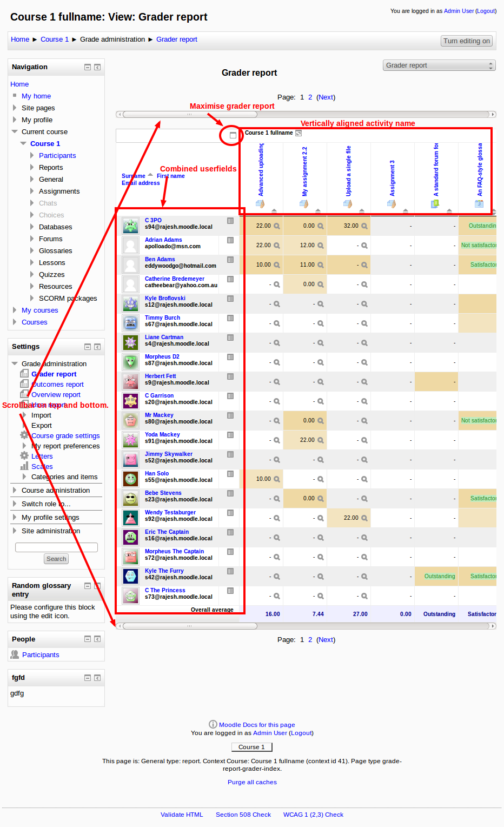The width and height of the screenshot is (504, 827).
Task: Open Moodle Docs for this page link
Action: (x=257, y=725)
